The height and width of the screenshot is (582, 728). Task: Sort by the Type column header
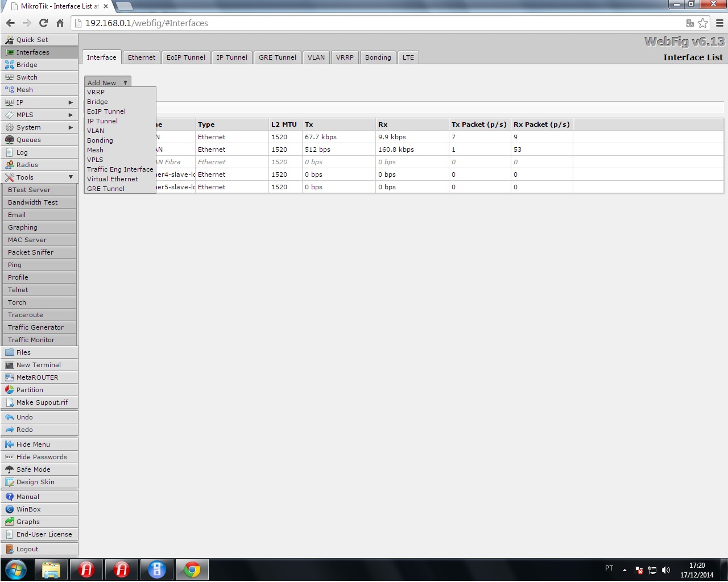tap(232, 124)
